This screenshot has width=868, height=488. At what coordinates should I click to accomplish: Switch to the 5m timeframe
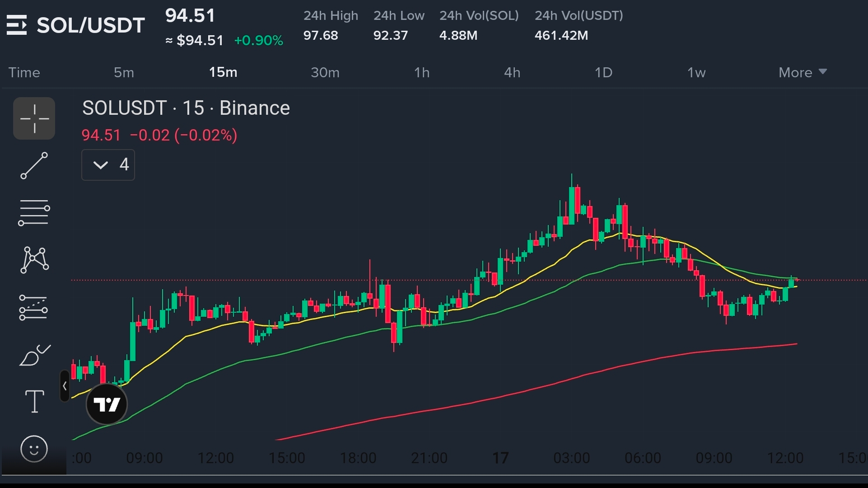tap(124, 72)
